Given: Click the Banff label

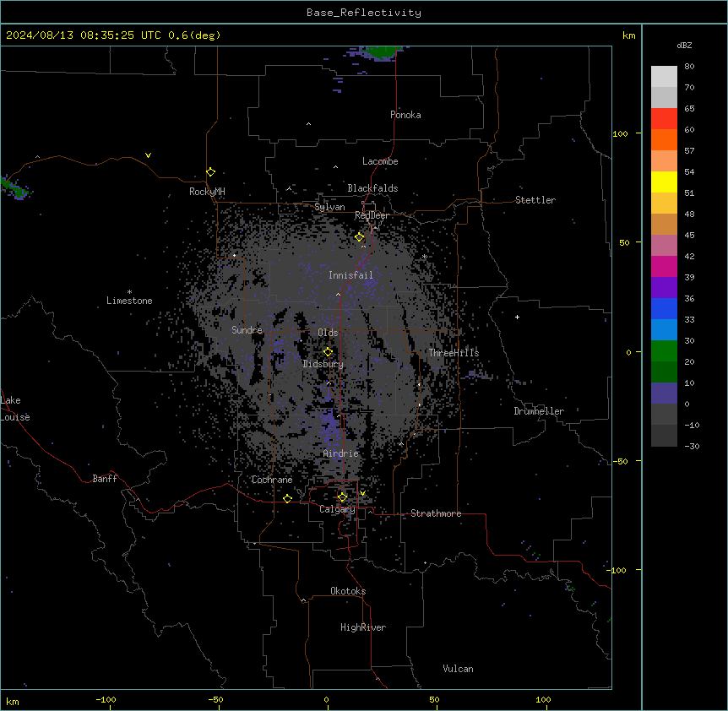Looking at the screenshot, I should (x=105, y=479).
